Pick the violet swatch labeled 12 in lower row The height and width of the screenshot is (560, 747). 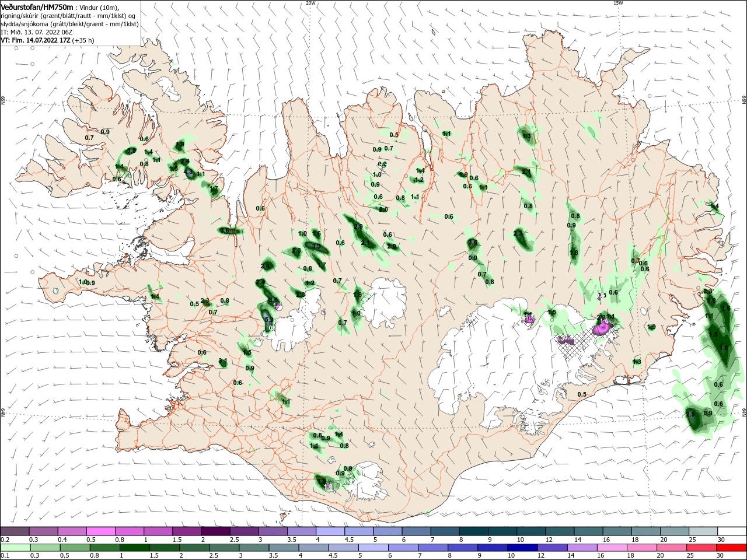click(x=551, y=548)
